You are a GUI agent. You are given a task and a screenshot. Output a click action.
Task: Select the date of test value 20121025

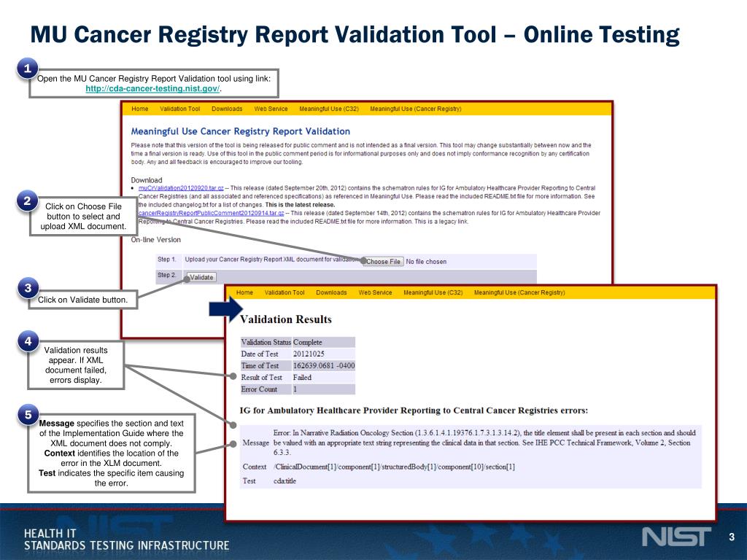click(x=309, y=354)
